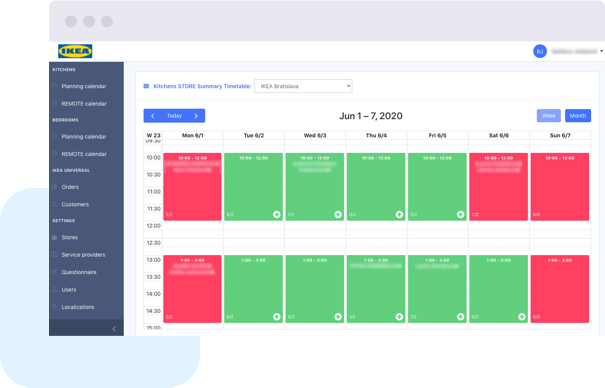Go to Customers in sidebar

[75, 204]
